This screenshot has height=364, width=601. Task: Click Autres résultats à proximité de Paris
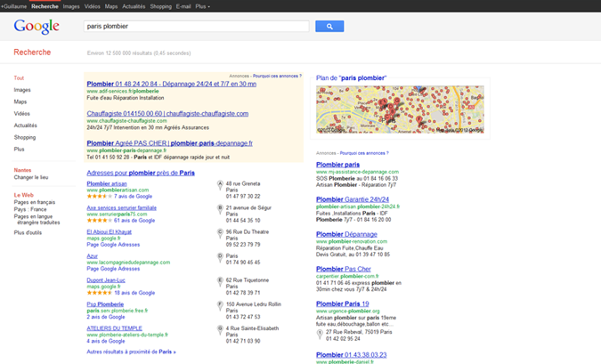131,352
